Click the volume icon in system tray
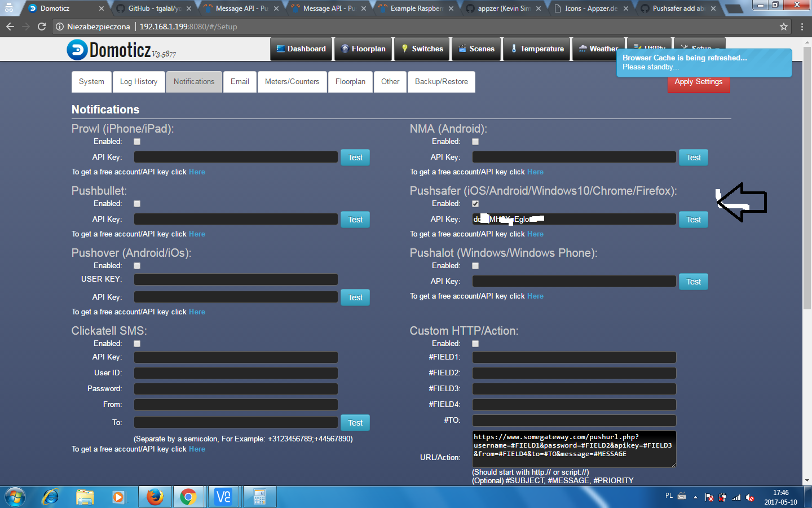Image resolution: width=812 pixels, height=508 pixels. point(750,497)
